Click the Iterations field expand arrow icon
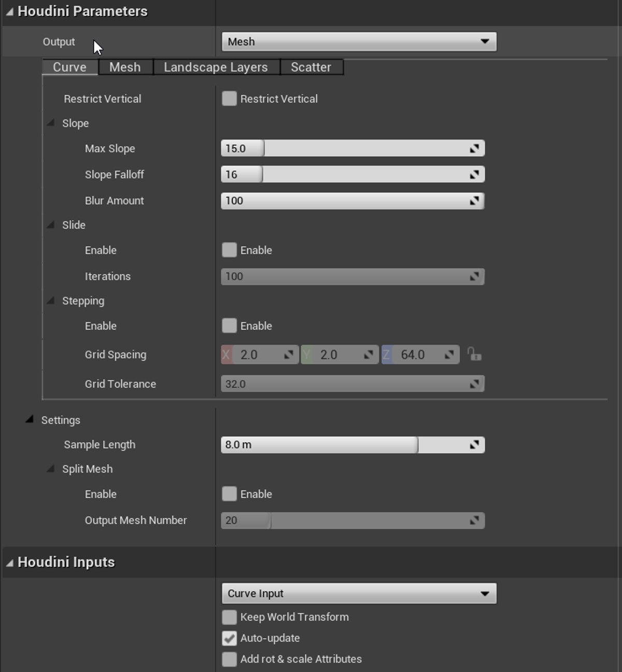The height and width of the screenshot is (672, 622). pyautogui.click(x=474, y=276)
